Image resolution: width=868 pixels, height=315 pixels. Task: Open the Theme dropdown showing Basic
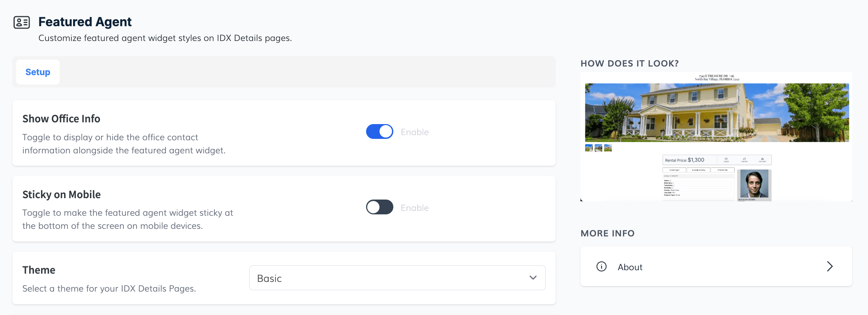tap(397, 278)
